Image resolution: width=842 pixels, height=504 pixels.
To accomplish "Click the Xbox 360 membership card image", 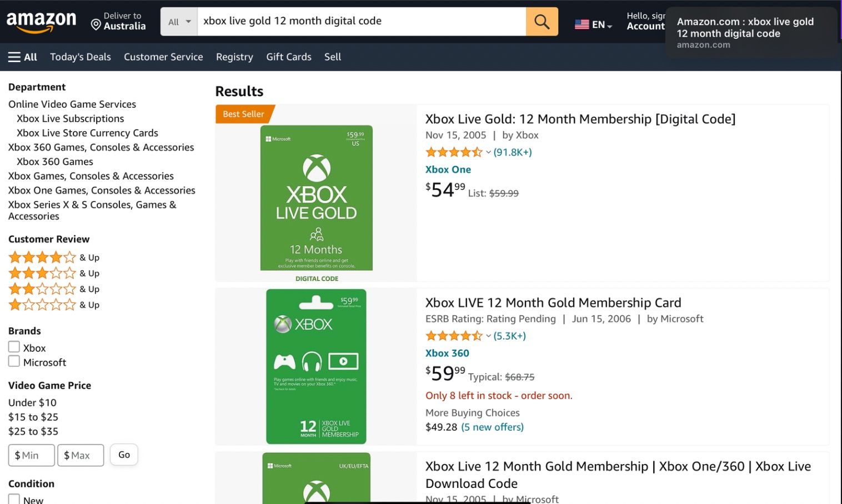I will tap(316, 366).
